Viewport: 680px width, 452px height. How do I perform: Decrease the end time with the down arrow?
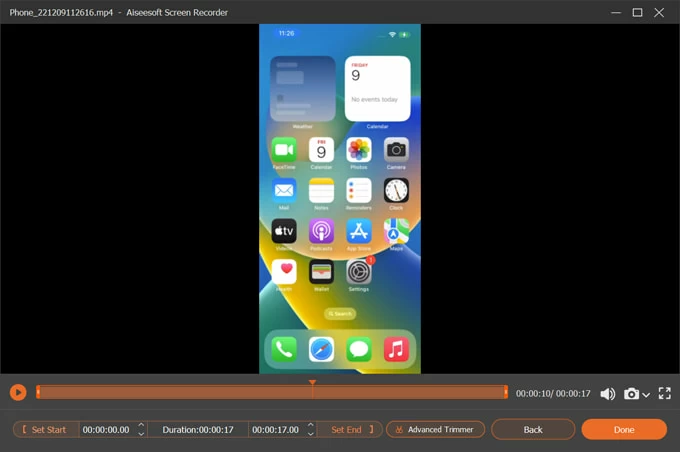pyautogui.click(x=310, y=434)
